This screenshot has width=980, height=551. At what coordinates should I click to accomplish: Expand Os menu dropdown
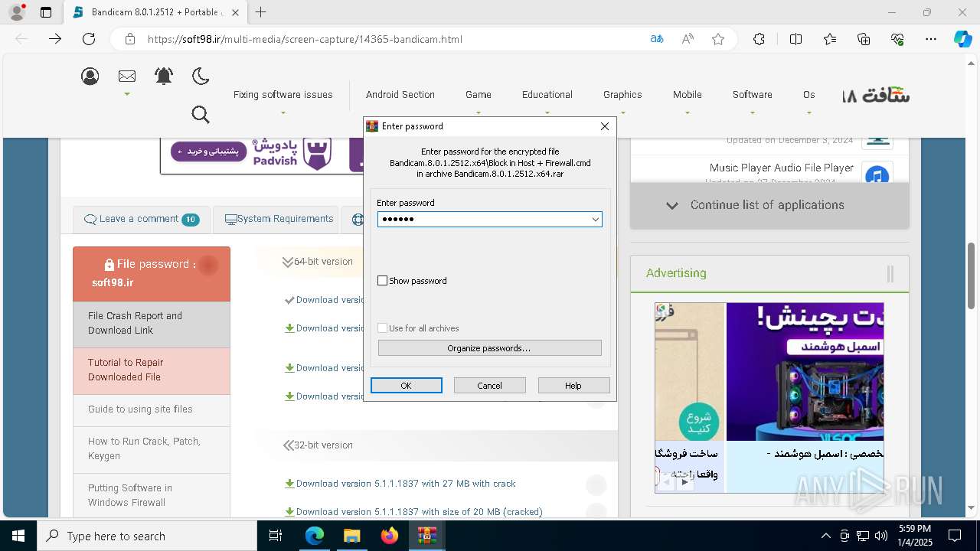tap(809, 95)
